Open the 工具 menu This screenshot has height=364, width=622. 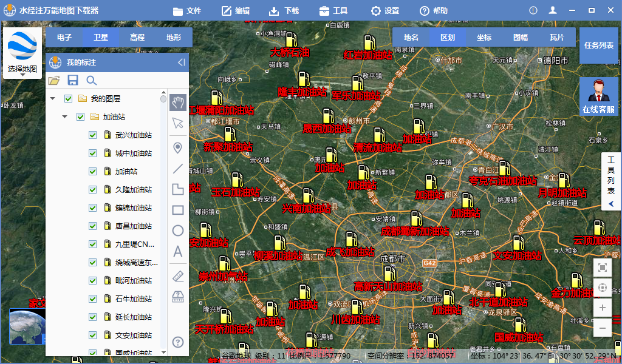[333, 11]
